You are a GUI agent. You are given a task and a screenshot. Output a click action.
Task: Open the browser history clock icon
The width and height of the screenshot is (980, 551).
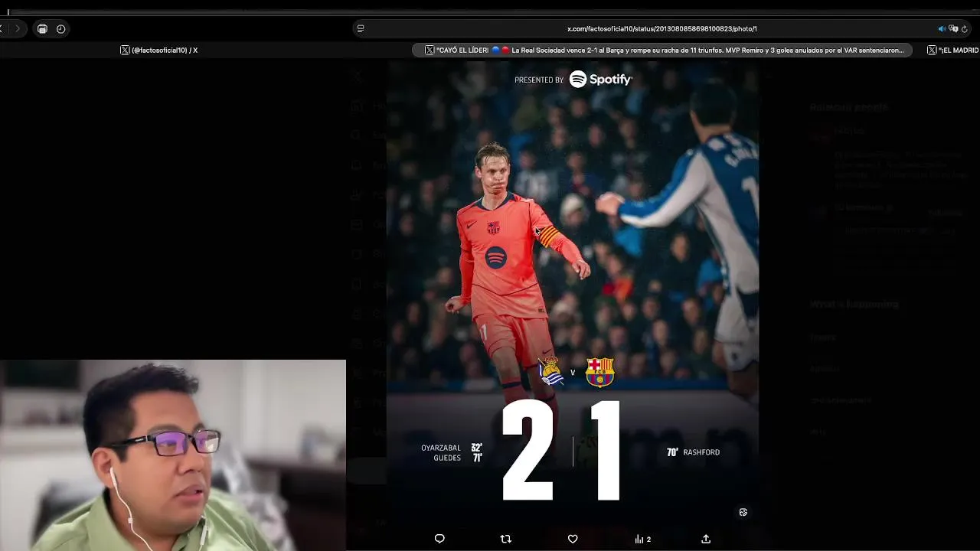(x=60, y=28)
